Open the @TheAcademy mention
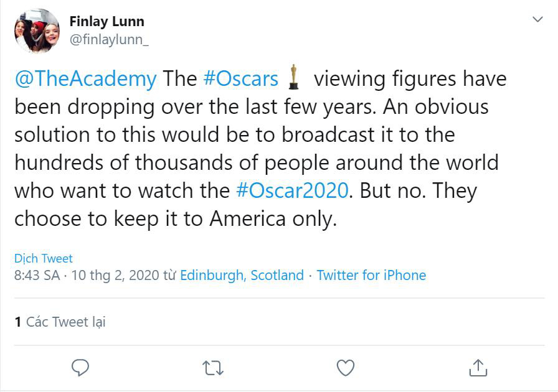Screen dimensions: 558x392 [x=85, y=78]
